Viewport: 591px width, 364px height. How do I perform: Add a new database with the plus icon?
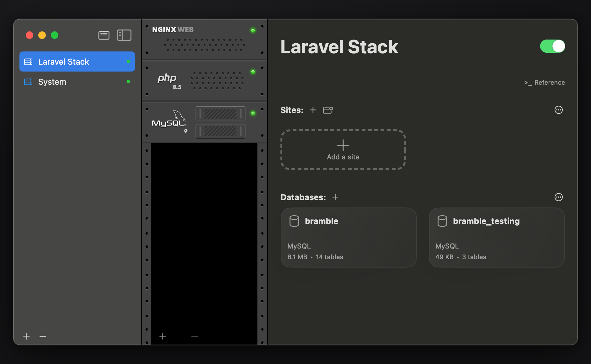[335, 197]
